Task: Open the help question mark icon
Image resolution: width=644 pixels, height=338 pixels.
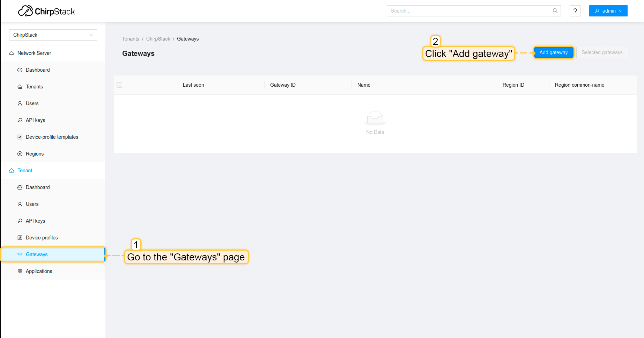Action: (x=575, y=11)
